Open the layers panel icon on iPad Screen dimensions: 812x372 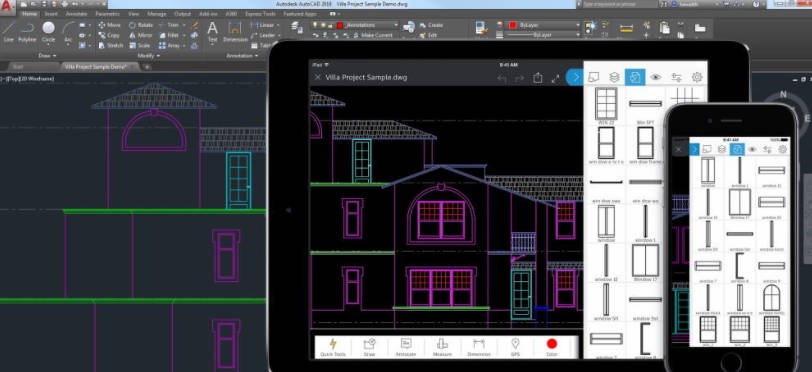pos(614,77)
